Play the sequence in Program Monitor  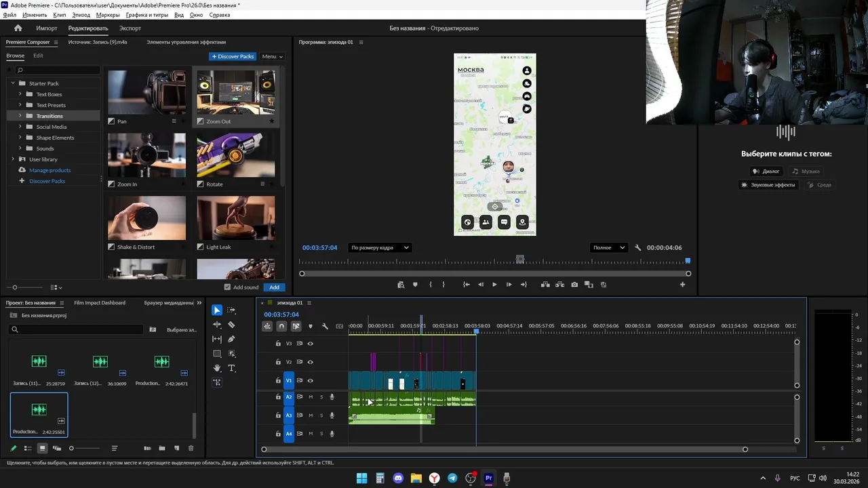[494, 285]
